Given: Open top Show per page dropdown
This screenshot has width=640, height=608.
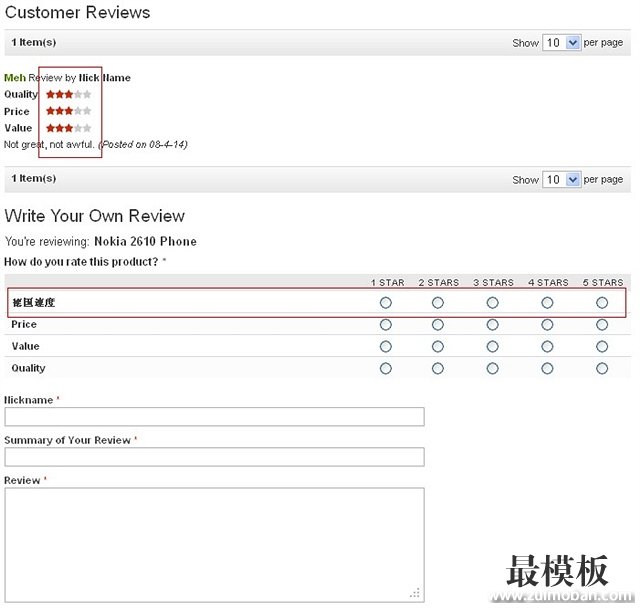Looking at the screenshot, I should click(561, 43).
